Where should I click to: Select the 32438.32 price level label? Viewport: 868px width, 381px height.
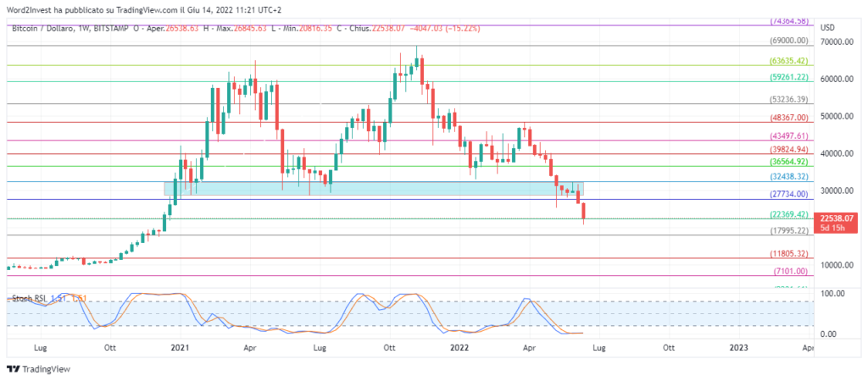point(788,178)
